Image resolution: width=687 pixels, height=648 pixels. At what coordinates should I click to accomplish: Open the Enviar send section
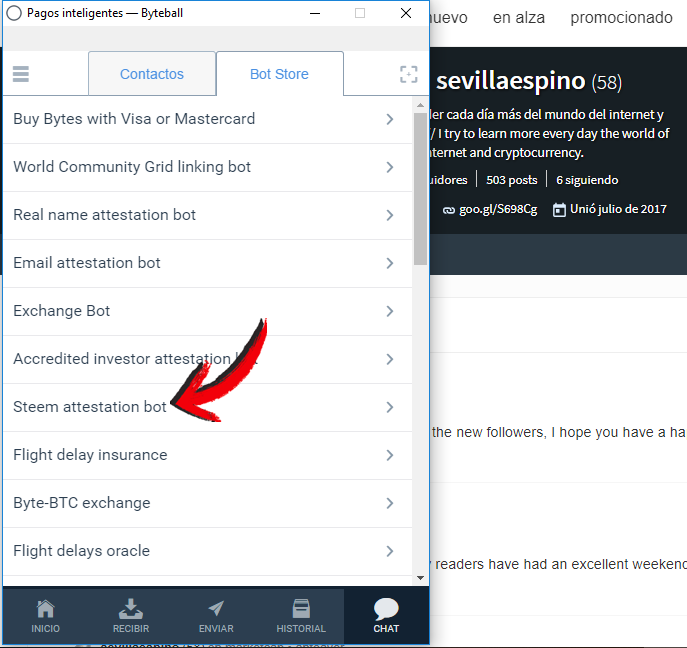click(x=216, y=616)
